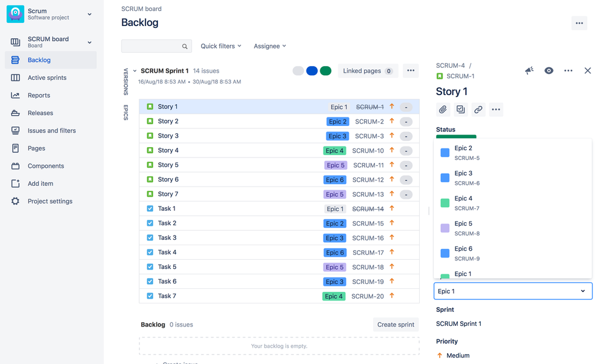
Task: Click the Add item icon
Action: 15,184
